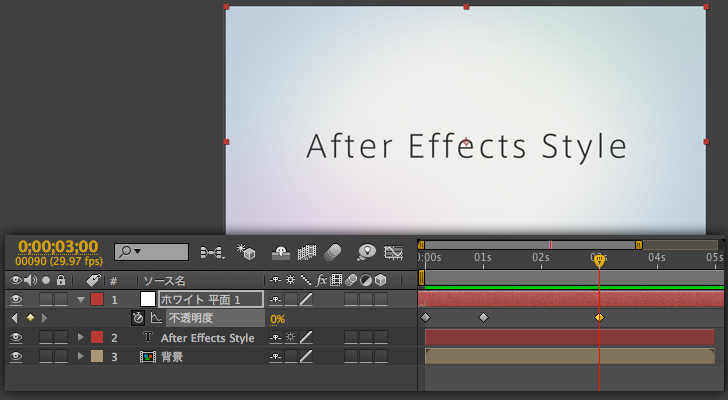This screenshot has height=400, width=728.
Task: Click the Motion Blur column header icon
Action: coord(351,280)
